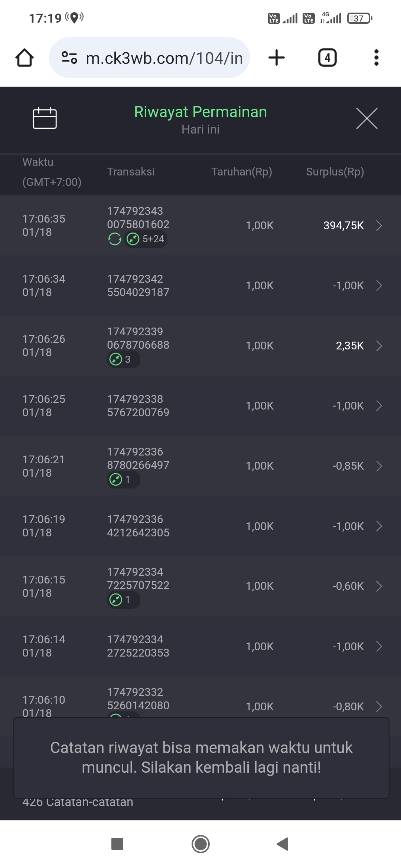Image resolution: width=401 pixels, height=868 pixels.
Task: Tap the Hari ini date subtitle
Action: click(200, 129)
